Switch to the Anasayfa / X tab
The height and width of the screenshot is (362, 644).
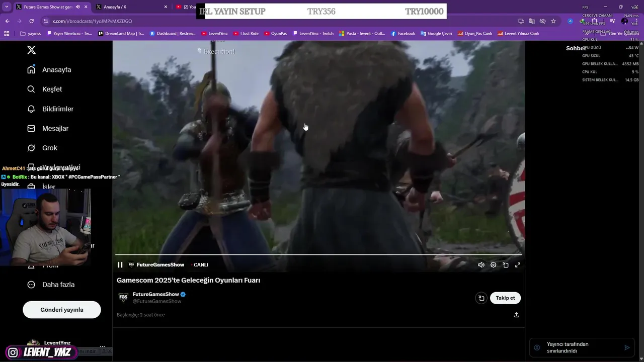130,7
